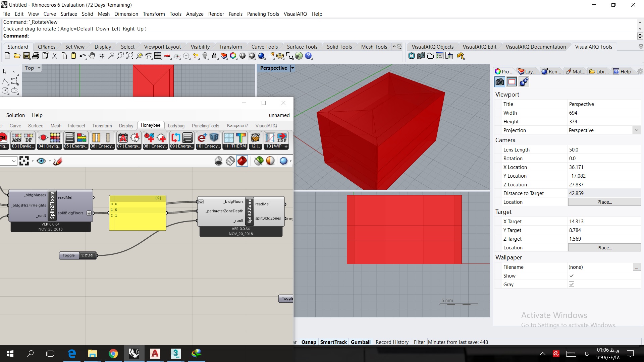Open the Paneling Tools menu
The image size is (644, 362).
(263, 14)
